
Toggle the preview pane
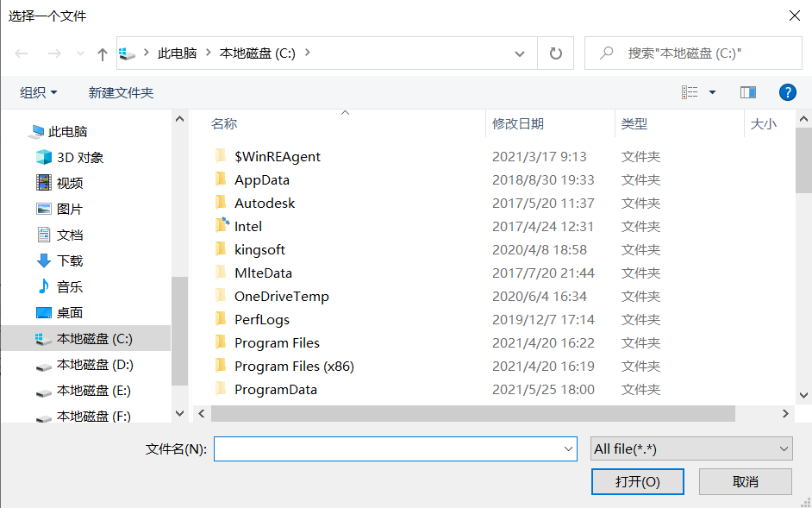click(x=748, y=93)
